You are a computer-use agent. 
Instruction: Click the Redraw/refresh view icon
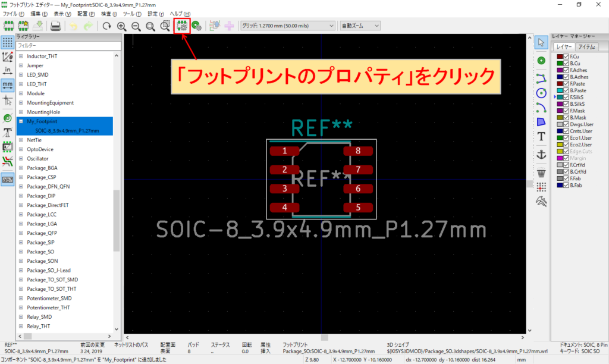point(106,26)
